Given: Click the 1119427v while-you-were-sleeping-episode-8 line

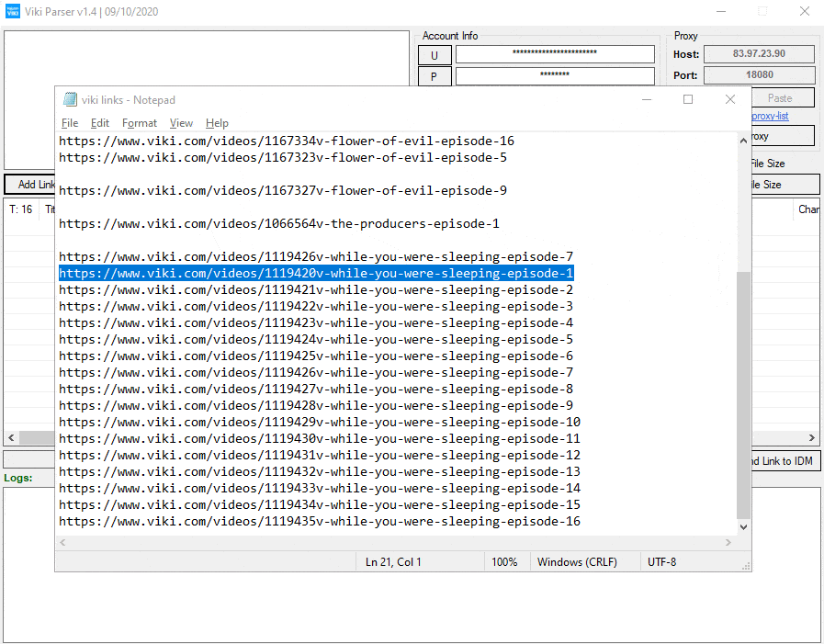Looking at the screenshot, I should [316, 389].
